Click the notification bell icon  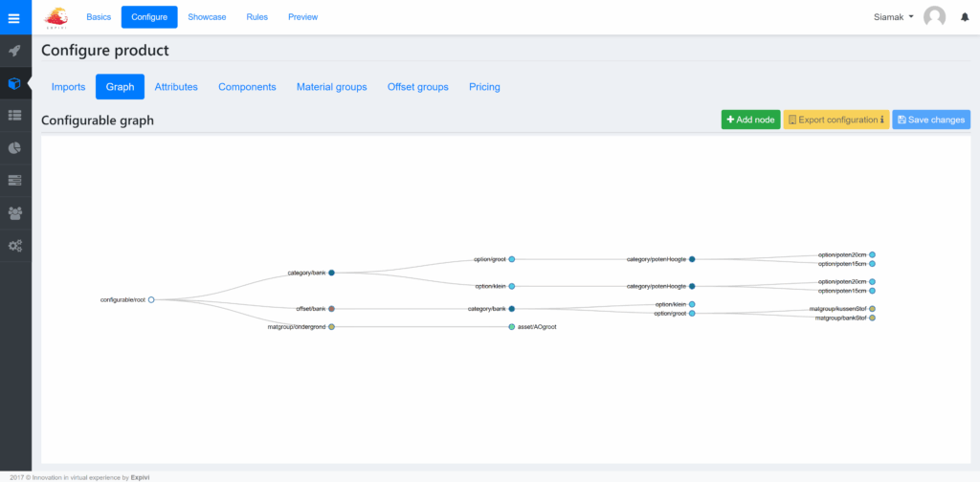965,17
